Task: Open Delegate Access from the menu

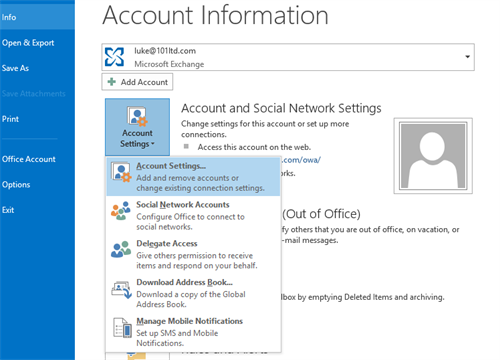Action: pos(193,254)
